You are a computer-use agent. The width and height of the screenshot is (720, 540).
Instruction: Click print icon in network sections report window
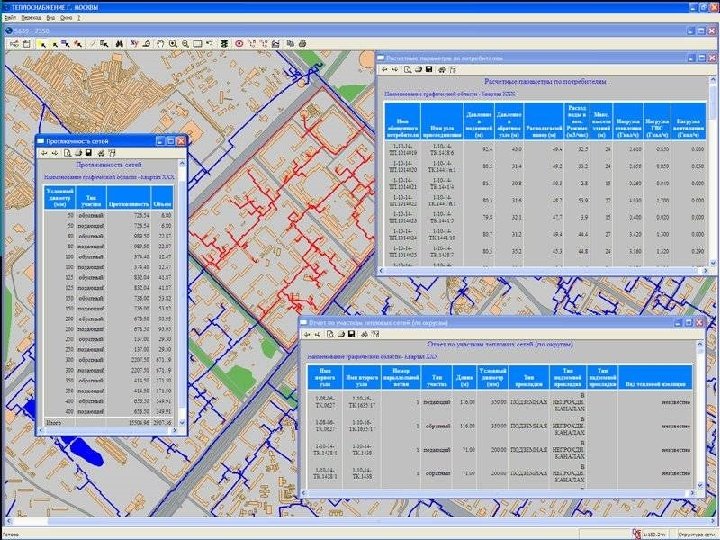(341, 334)
